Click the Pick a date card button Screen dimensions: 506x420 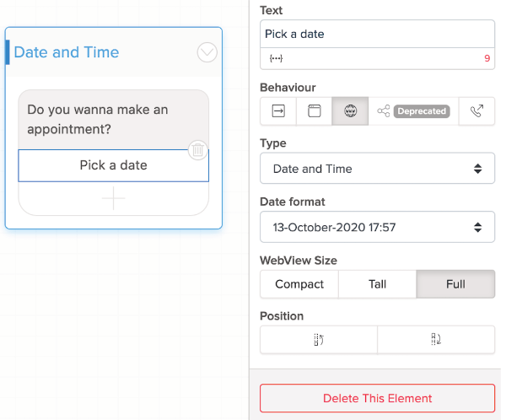pos(113,165)
